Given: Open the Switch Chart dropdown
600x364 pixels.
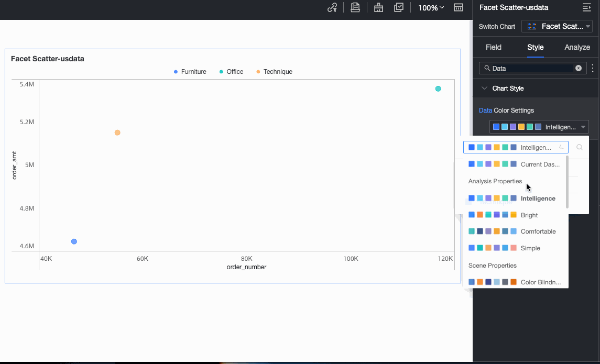Looking at the screenshot, I should (557, 26).
